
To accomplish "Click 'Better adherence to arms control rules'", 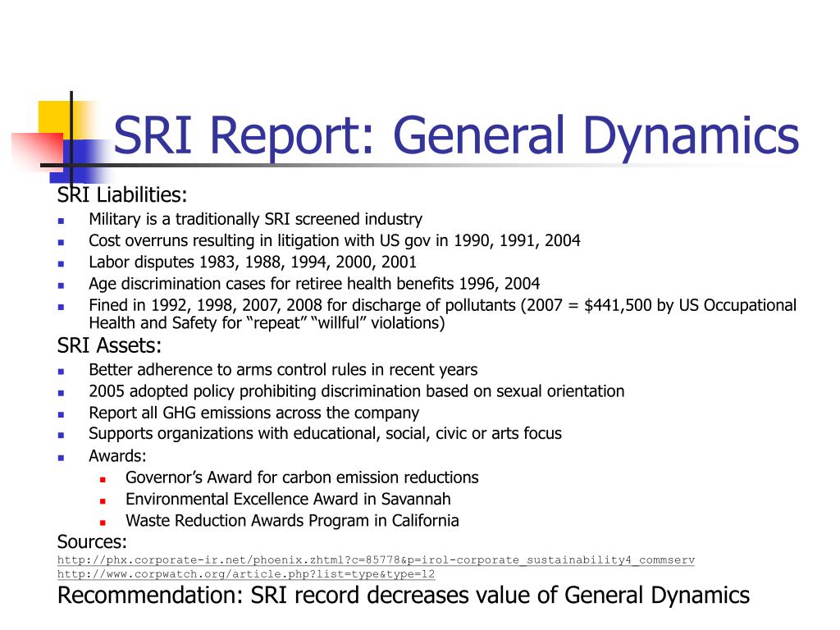I will (283, 370).
